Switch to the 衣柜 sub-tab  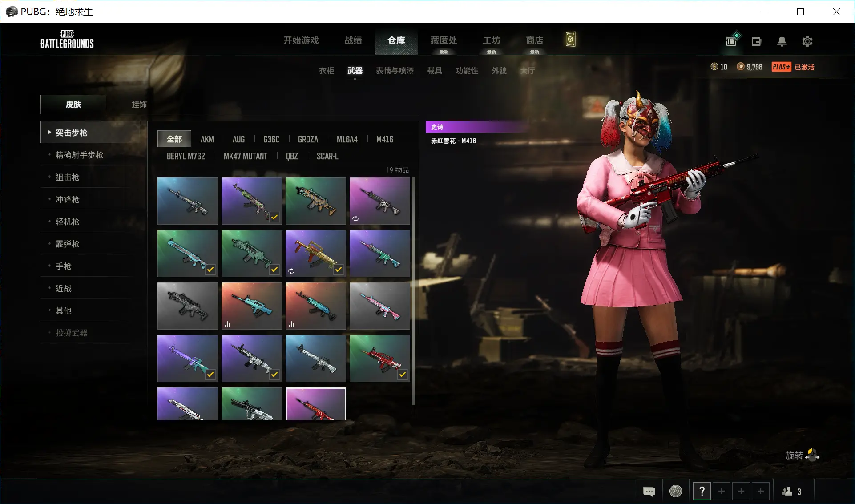click(x=327, y=70)
